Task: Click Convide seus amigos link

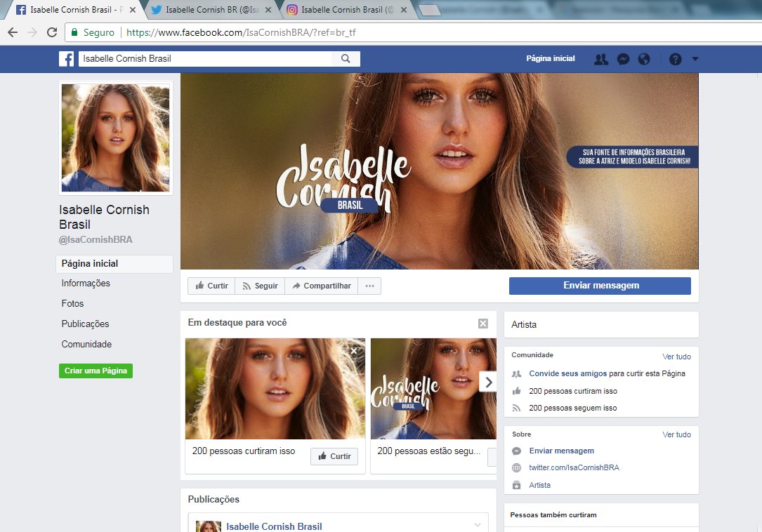Action: click(567, 373)
